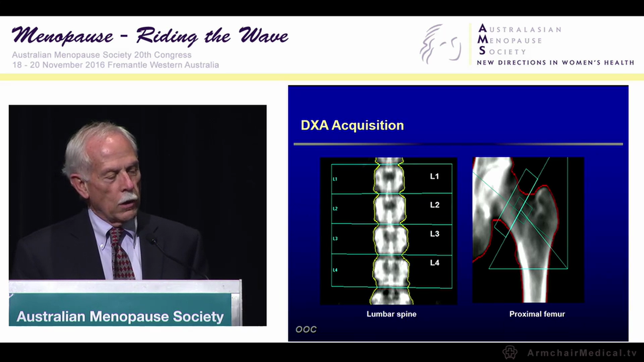
Task: Toggle the L2 vertebra region marker
Action: 334,208
